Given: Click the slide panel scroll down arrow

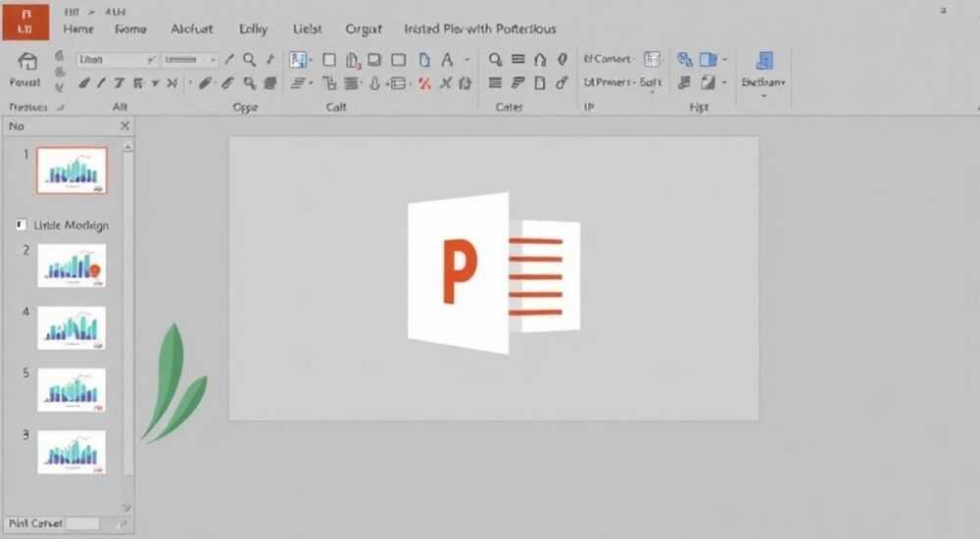Looking at the screenshot, I should [126, 508].
